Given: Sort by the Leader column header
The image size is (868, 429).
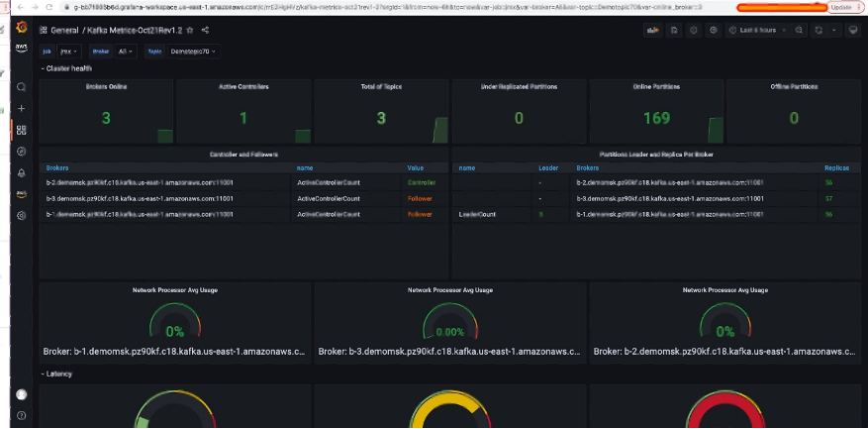Looking at the screenshot, I should [x=548, y=168].
